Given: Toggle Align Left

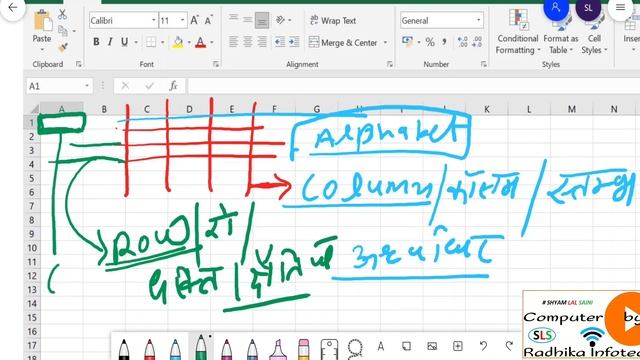Looking at the screenshot, I should [x=233, y=42].
